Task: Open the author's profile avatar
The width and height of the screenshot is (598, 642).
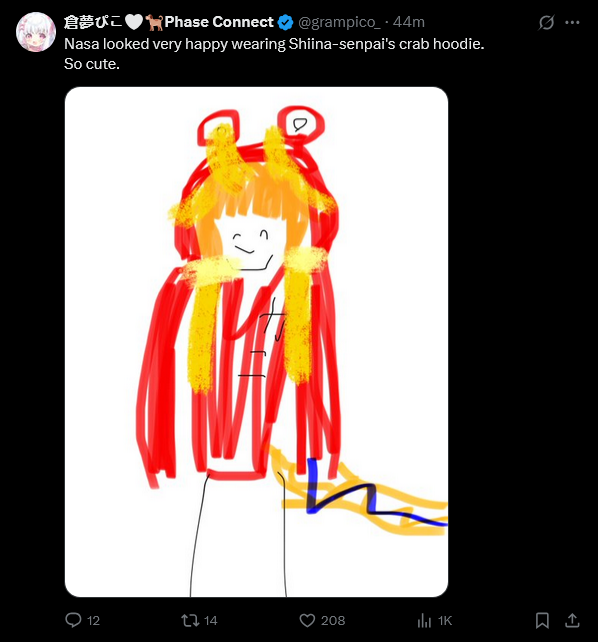Action: [36, 32]
